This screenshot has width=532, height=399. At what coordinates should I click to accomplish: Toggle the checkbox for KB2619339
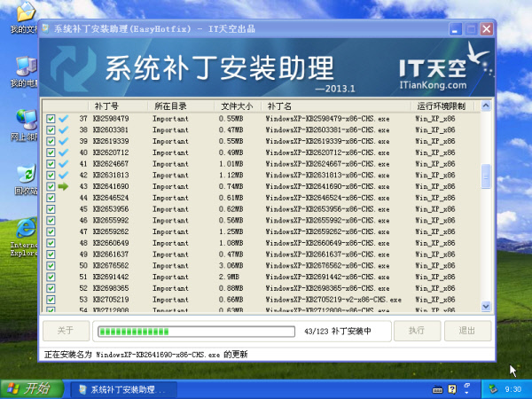[51, 141]
